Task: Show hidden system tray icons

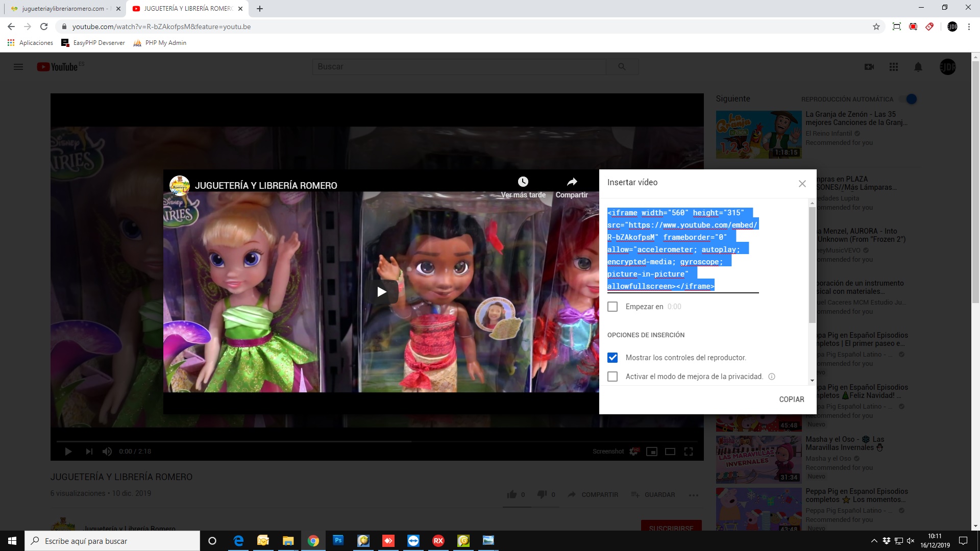Action: (x=874, y=541)
